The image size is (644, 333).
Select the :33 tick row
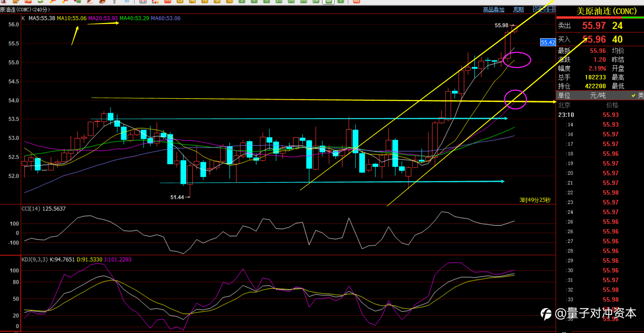click(x=600, y=299)
